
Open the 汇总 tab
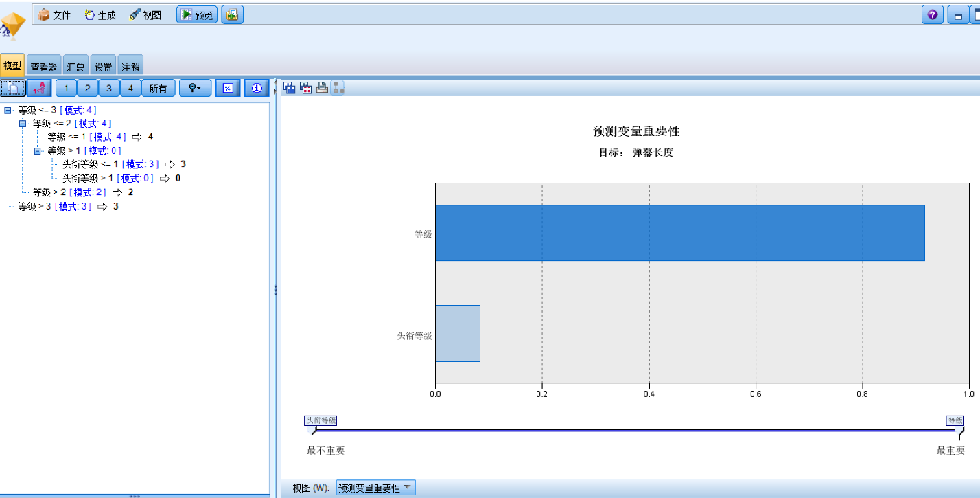pos(75,66)
